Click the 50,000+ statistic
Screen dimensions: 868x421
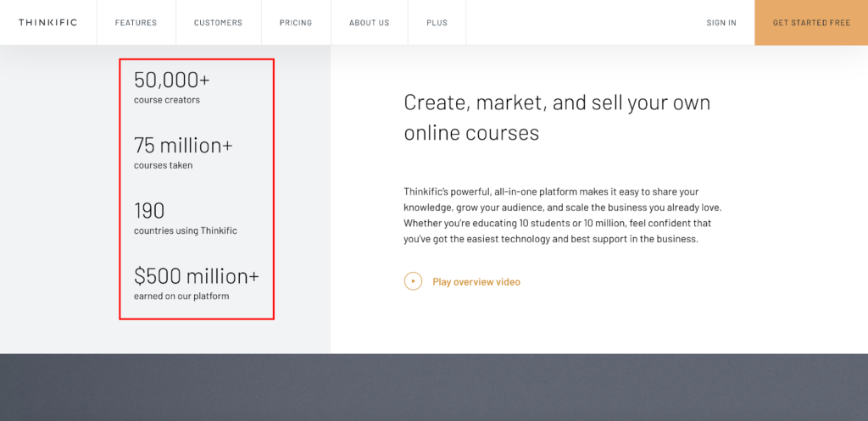point(171,80)
